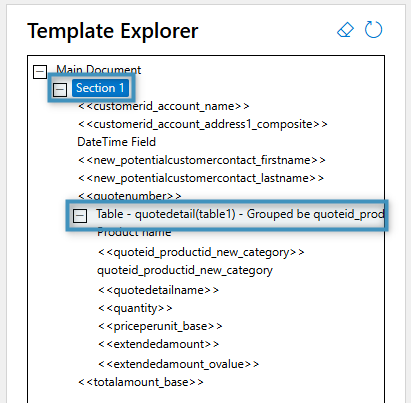
Task: Select the quotedetailname field
Action: [x=158, y=290]
